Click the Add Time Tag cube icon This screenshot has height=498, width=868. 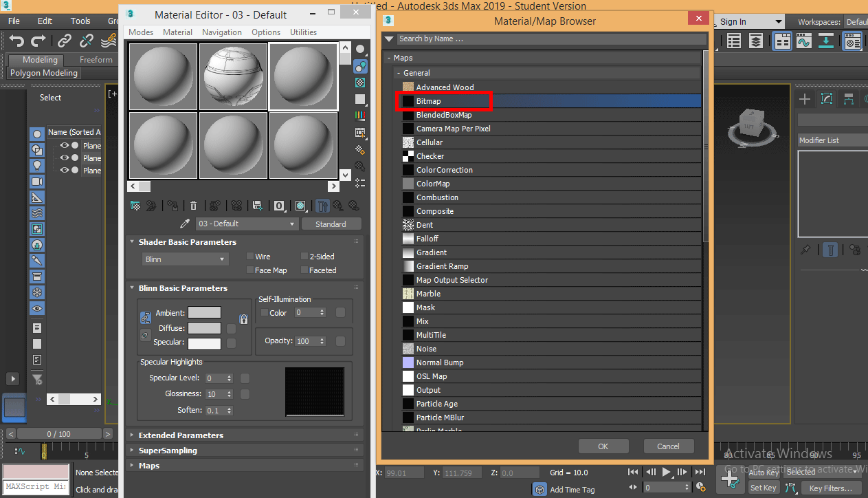point(539,489)
